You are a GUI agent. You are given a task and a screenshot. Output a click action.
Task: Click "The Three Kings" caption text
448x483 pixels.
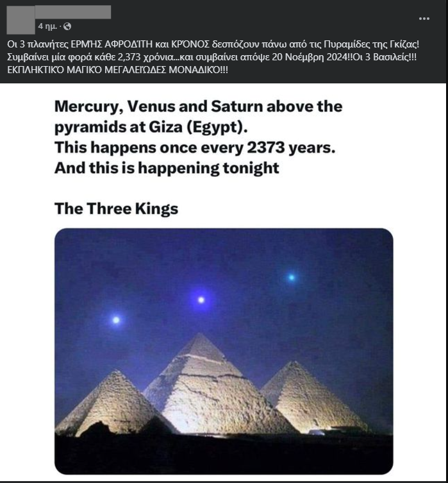coord(116,208)
